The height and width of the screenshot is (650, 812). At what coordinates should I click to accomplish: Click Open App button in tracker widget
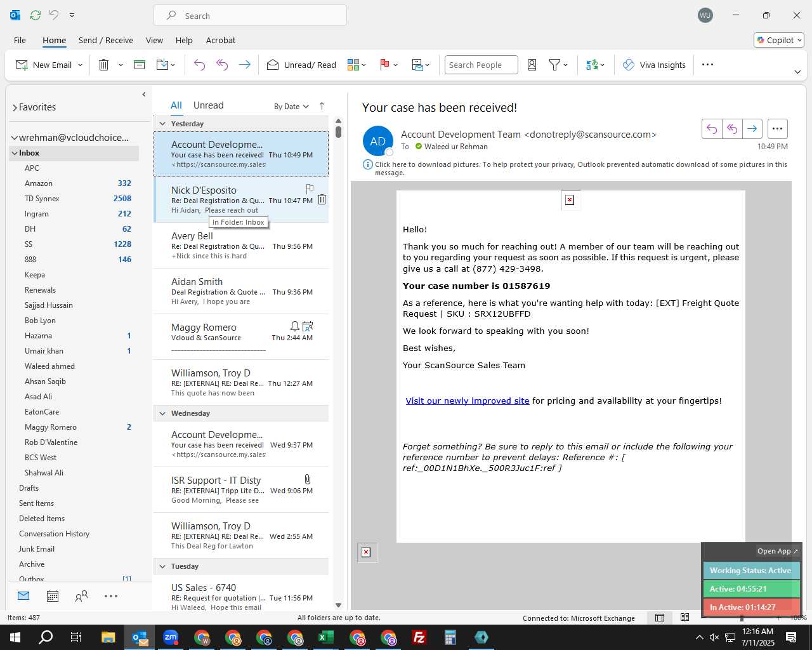pos(778,551)
